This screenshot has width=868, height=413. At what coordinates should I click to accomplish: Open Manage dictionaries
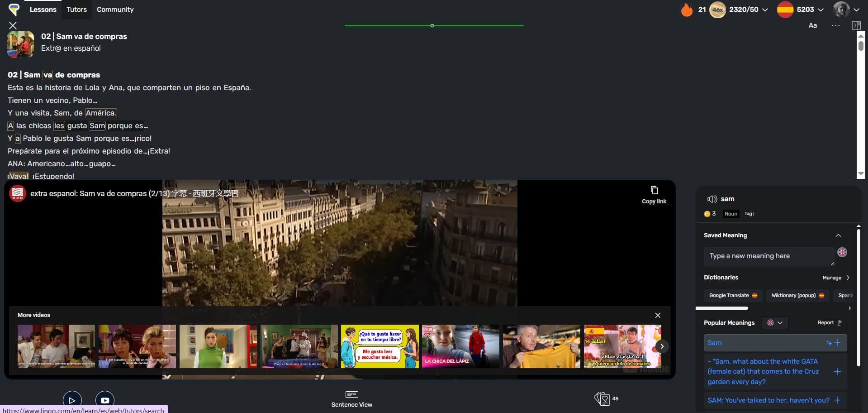[x=836, y=278]
